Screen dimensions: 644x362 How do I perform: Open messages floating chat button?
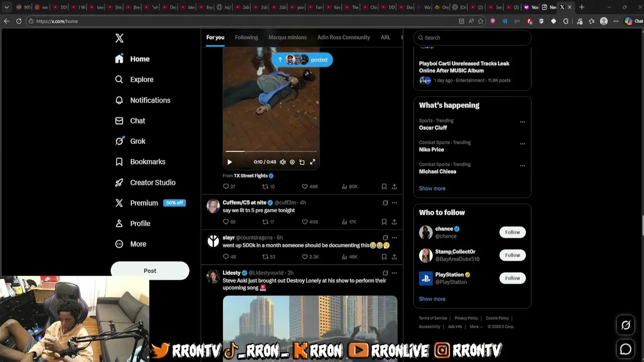point(625,349)
